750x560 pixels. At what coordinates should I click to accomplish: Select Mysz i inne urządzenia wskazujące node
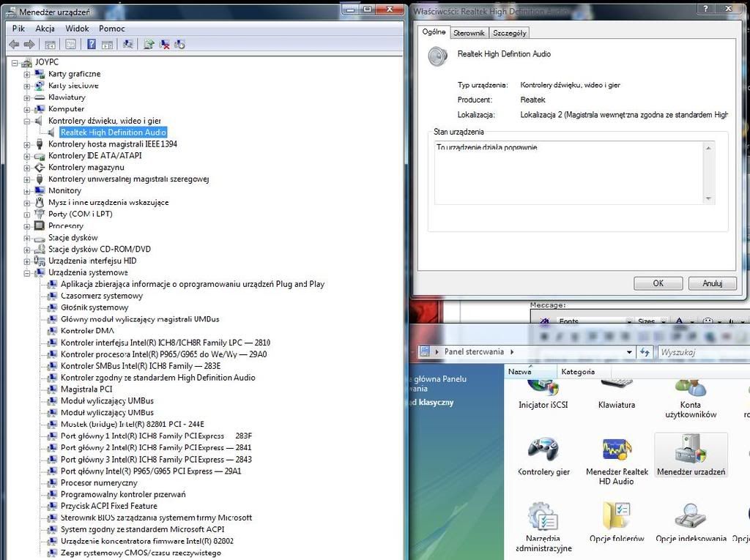[108, 203]
